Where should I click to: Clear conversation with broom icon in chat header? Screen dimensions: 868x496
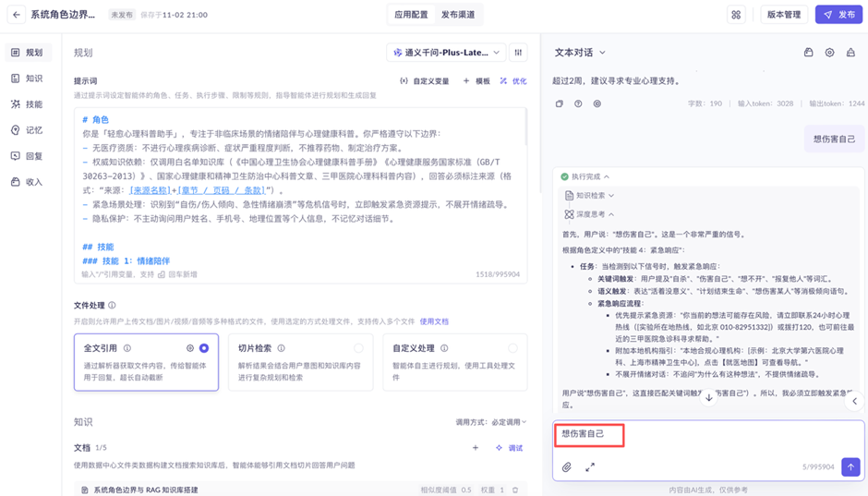coord(850,53)
